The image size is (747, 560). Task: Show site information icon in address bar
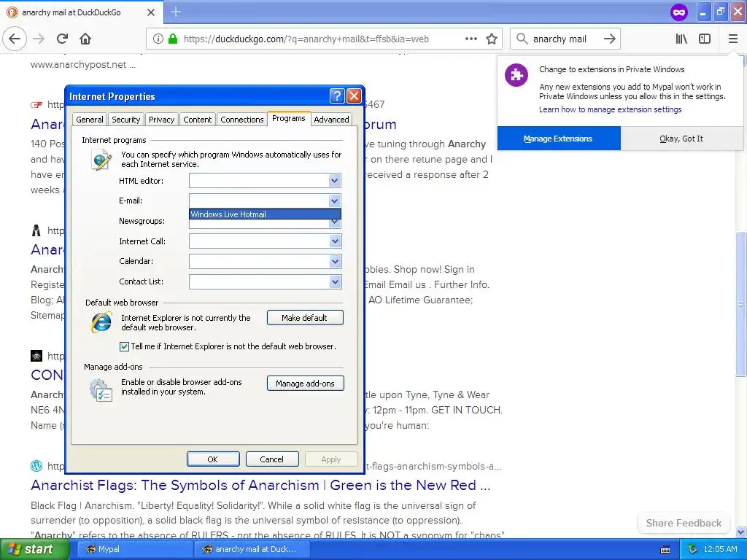point(158,39)
